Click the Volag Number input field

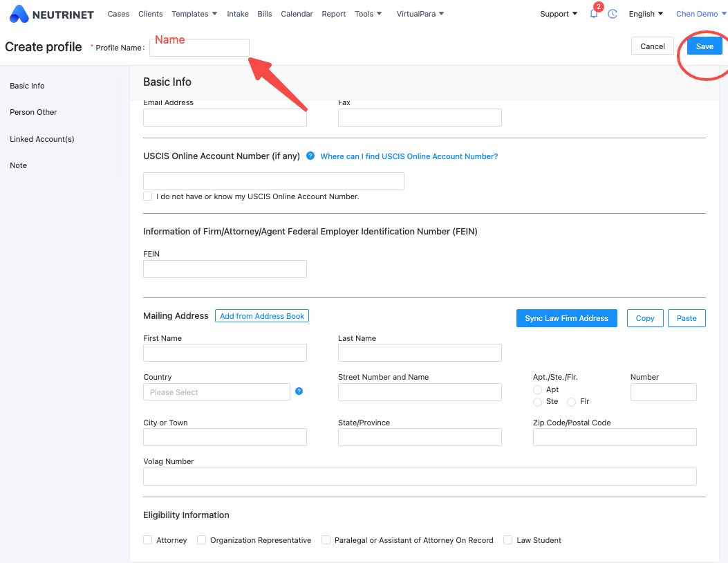point(420,477)
